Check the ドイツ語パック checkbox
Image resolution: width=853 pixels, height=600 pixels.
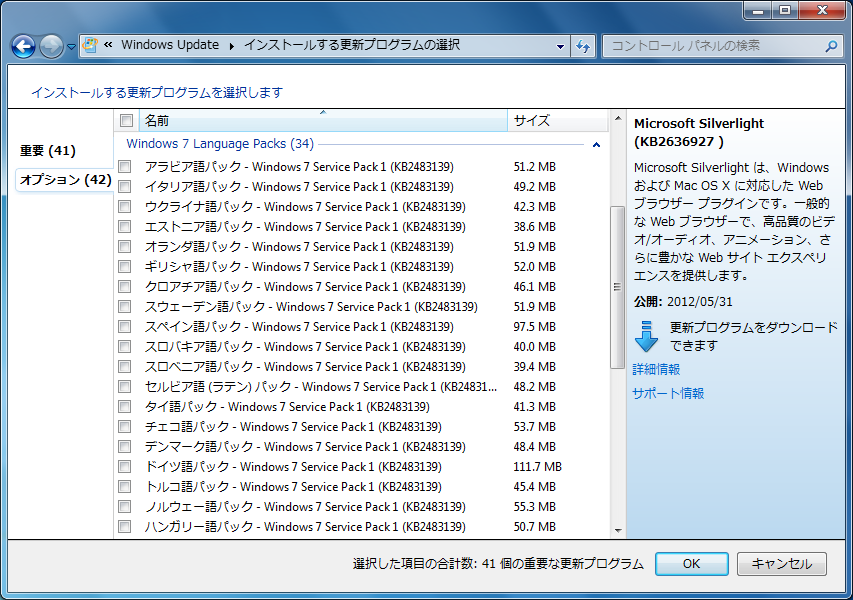(x=125, y=467)
